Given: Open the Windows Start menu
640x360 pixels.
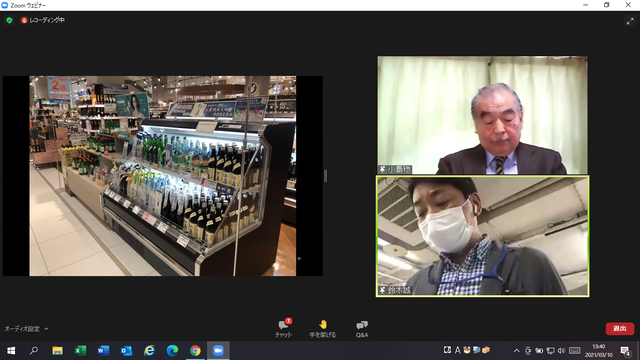Looking at the screenshot, I should point(11,351).
